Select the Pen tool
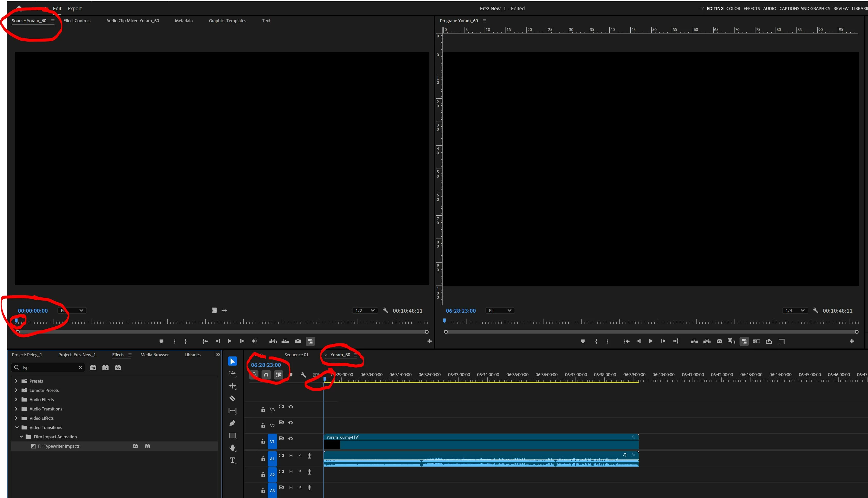 coord(233,423)
